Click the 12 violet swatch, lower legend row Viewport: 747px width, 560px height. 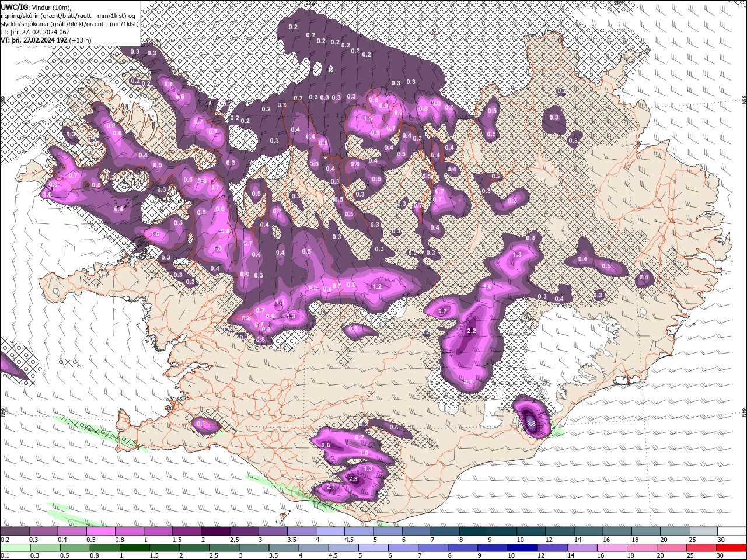click(552, 548)
